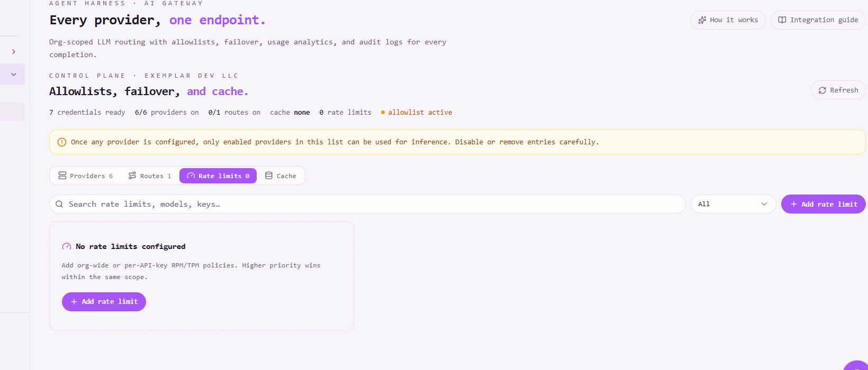Switch to the Providers tab
This screenshot has height=370, width=868.
point(86,176)
